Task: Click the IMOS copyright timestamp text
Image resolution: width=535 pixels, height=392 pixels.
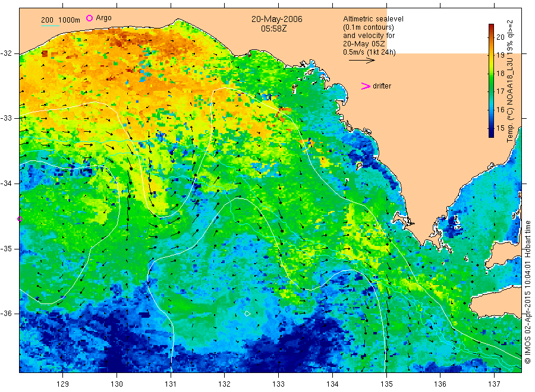Action: click(527, 292)
